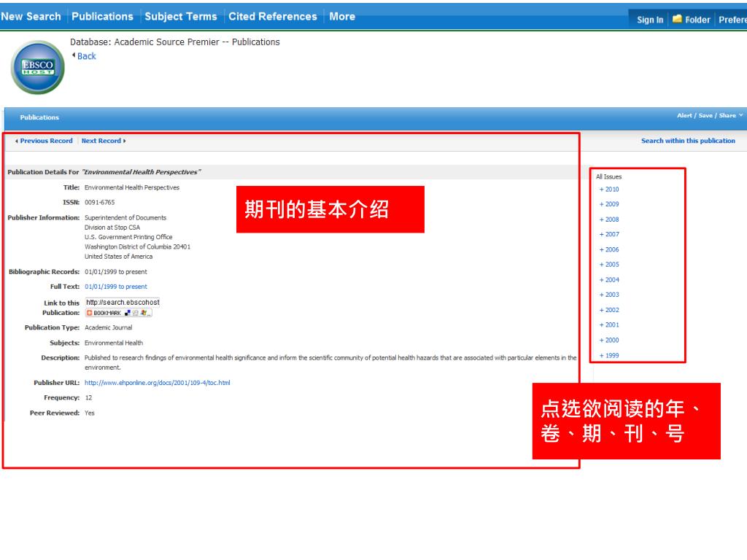Click Bibliographic Records 01/01/1999 to present text
Screen dimensions: 747x560
pyautogui.click(x=116, y=271)
